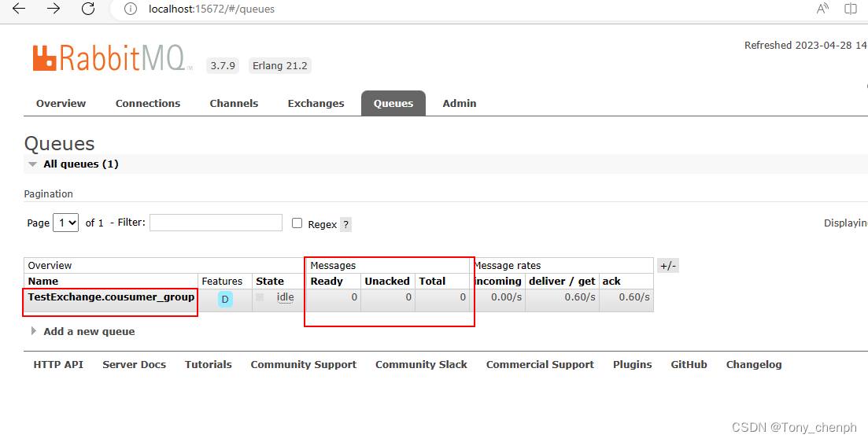Click the idle state indicator square
The image size is (868, 442).
260,297
